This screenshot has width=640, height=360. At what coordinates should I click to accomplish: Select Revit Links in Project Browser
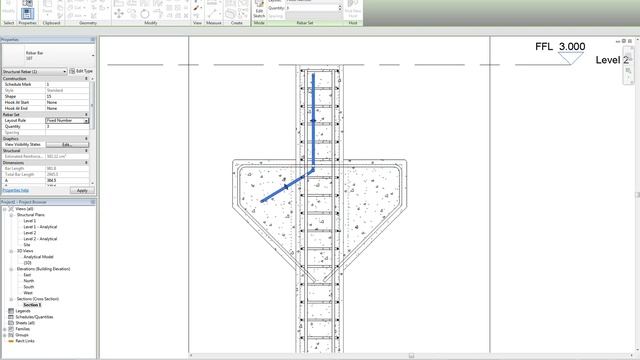24,341
